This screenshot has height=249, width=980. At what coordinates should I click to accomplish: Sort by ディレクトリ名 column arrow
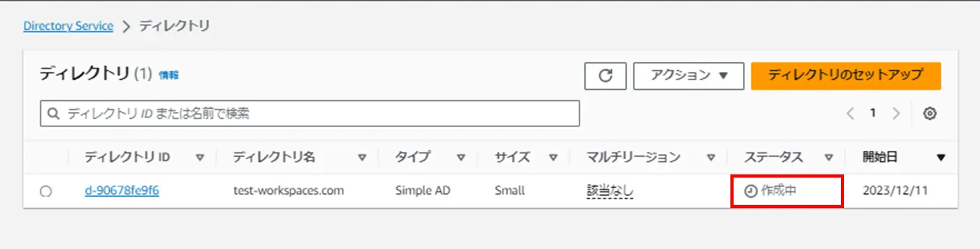(363, 157)
